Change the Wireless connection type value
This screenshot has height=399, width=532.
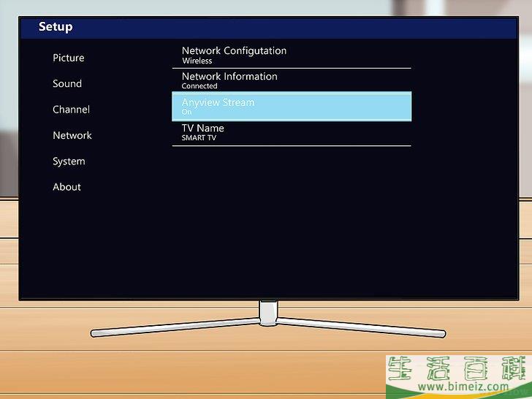[197, 61]
